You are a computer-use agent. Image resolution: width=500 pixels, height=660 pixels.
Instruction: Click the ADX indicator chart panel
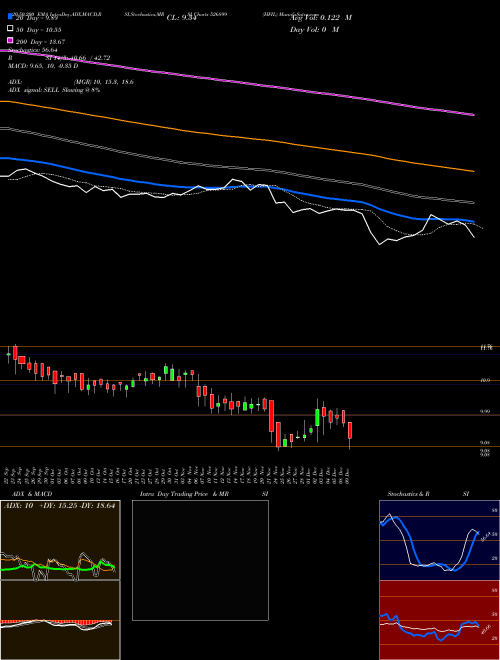pos(60,540)
